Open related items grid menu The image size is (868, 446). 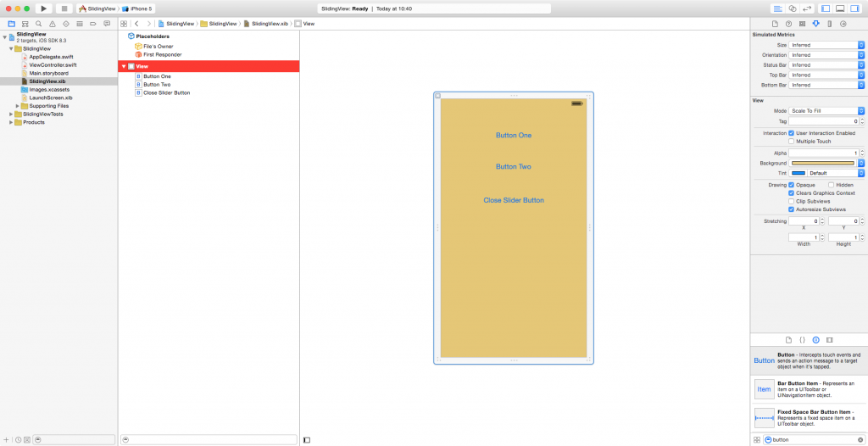coord(124,24)
